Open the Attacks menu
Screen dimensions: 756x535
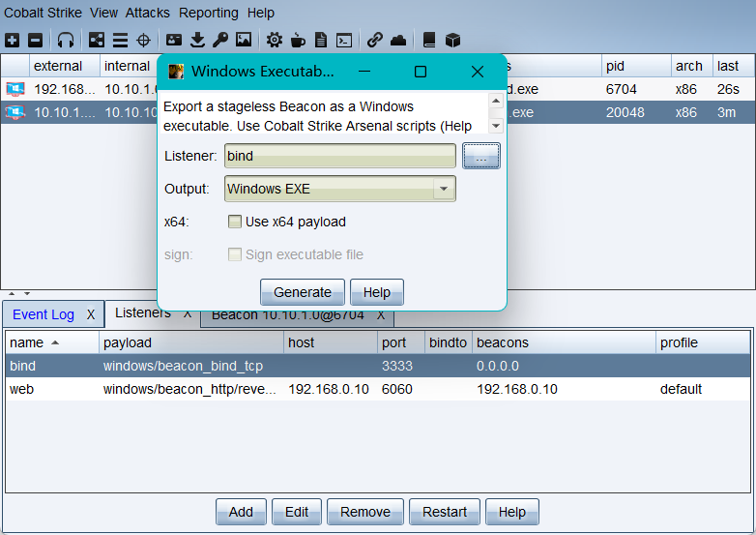point(148,13)
